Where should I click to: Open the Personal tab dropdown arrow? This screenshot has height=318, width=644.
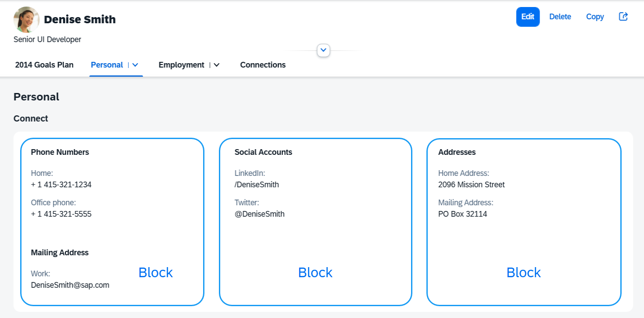[135, 65]
